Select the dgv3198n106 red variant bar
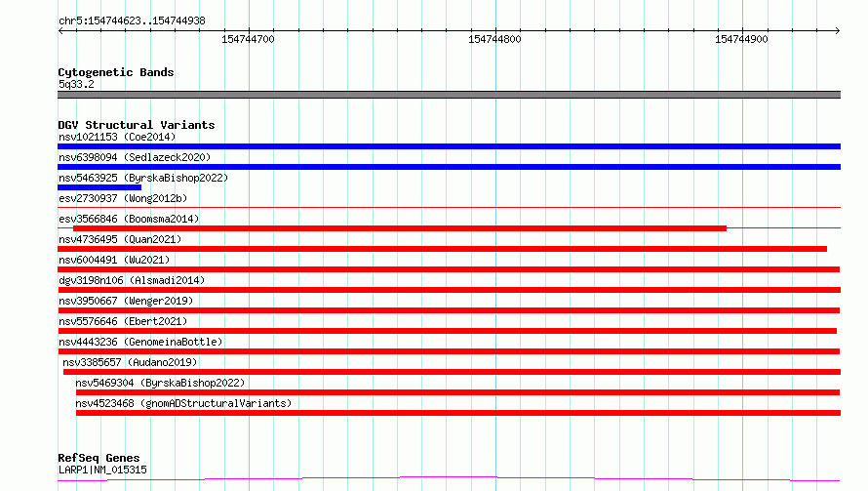The image size is (868, 491). [449, 290]
